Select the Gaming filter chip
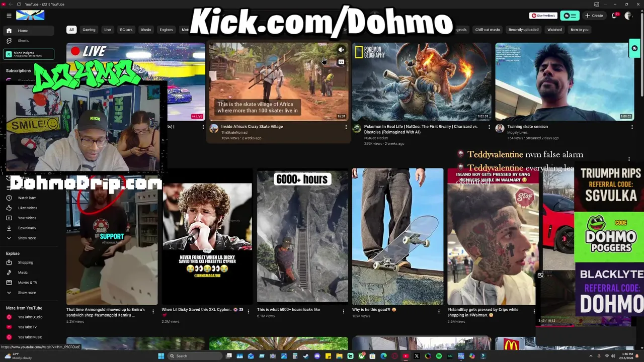 coord(89,30)
